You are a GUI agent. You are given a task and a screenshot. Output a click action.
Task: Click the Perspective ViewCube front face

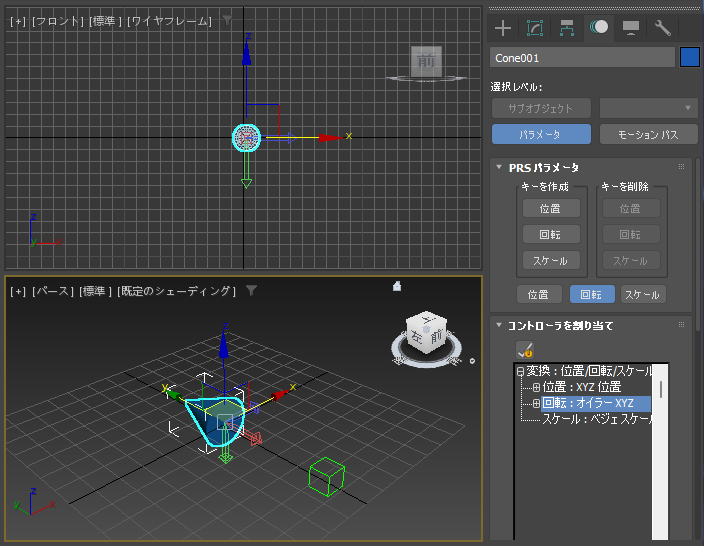(436, 336)
